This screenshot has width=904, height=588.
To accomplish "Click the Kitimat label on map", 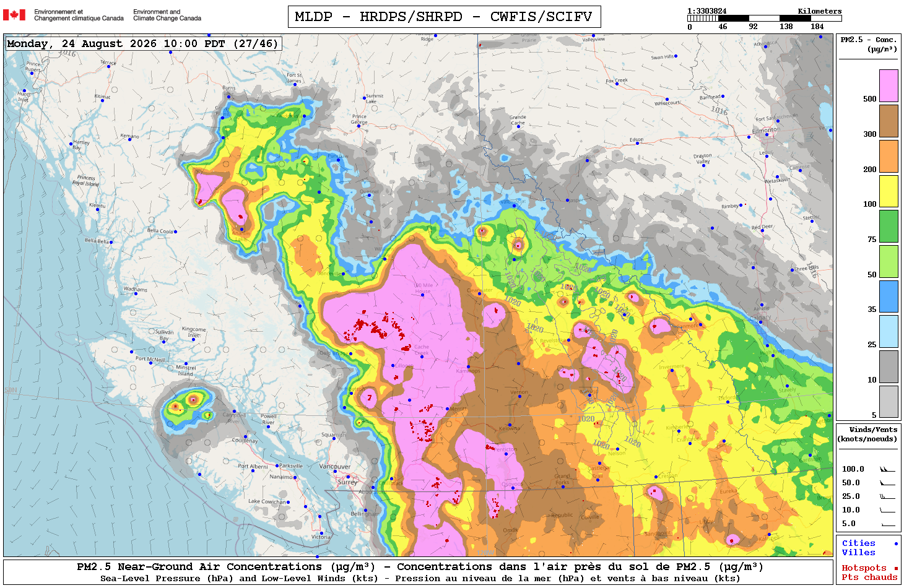I will (x=103, y=97).
